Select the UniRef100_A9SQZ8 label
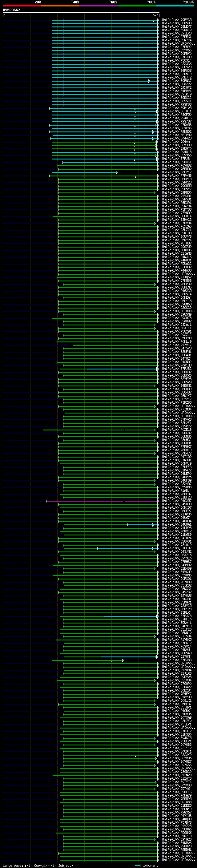The image size is (197, 868). click(177, 318)
